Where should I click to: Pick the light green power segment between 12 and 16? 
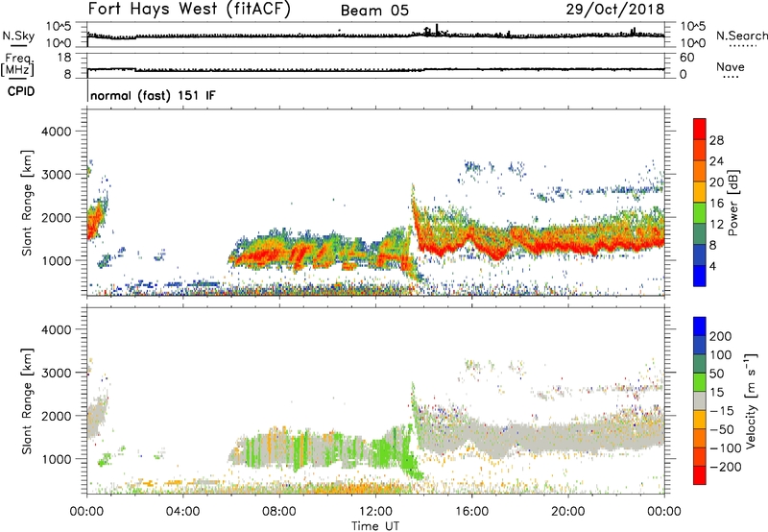(700, 212)
